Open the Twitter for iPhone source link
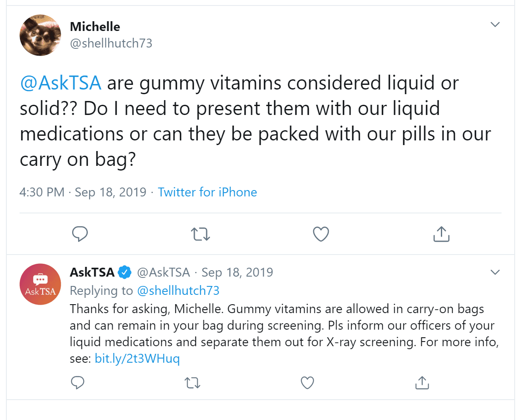Viewport: 527px width, 420px height. coord(207,192)
